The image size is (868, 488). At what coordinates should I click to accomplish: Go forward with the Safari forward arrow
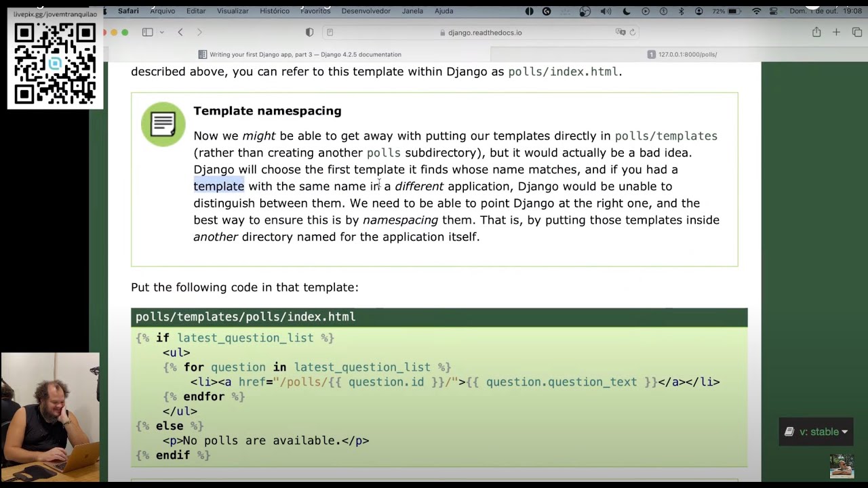pos(199,33)
